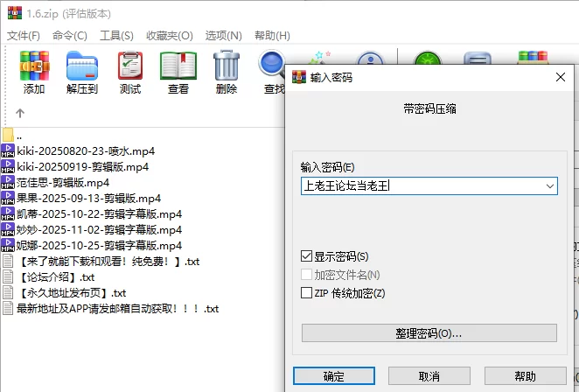The width and height of the screenshot is (579, 392).
Task: Enable ZIP legacy encryption (ZIP 传统加密) checkbox
Action: [306, 293]
